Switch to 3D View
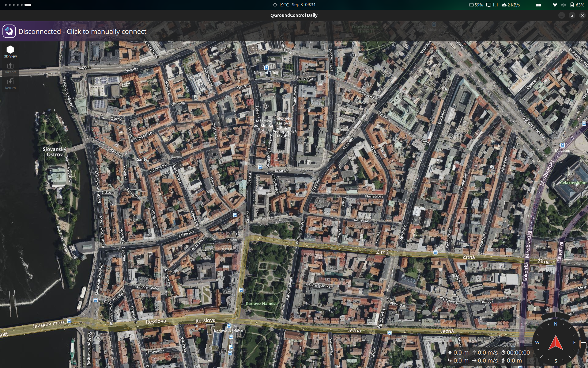The image size is (588, 368). (x=10, y=52)
